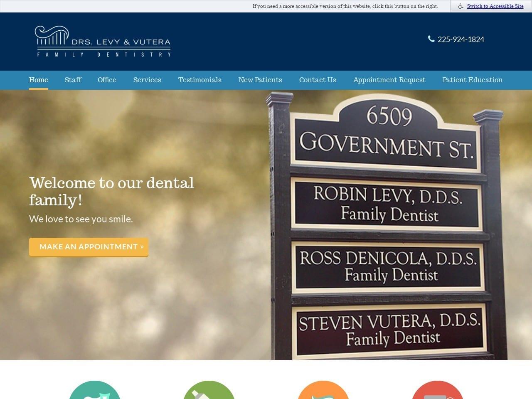Viewport: 532px width, 399px height.
Task: Click the teal circular icon below the banner
Action: pos(95,390)
